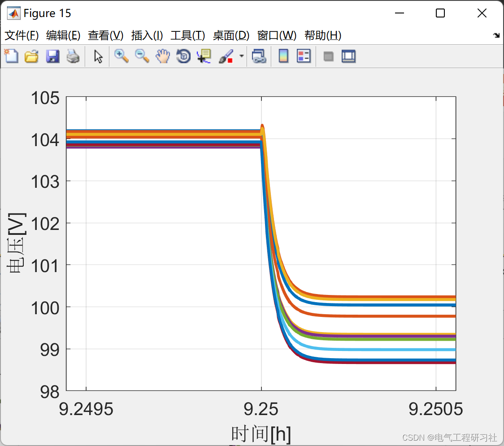Open the 帮助(H) menu

[323, 35]
